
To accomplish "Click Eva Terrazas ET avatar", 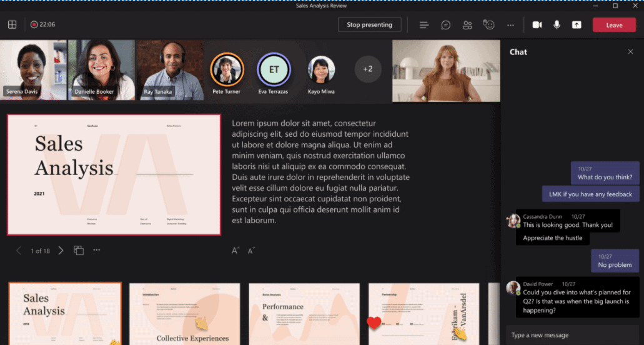I will pyautogui.click(x=274, y=69).
